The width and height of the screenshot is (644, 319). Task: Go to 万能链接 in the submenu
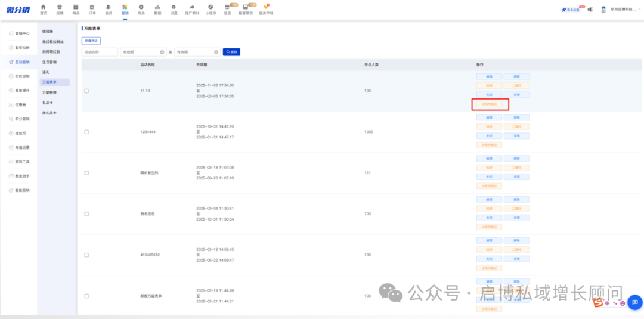pyautogui.click(x=49, y=92)
